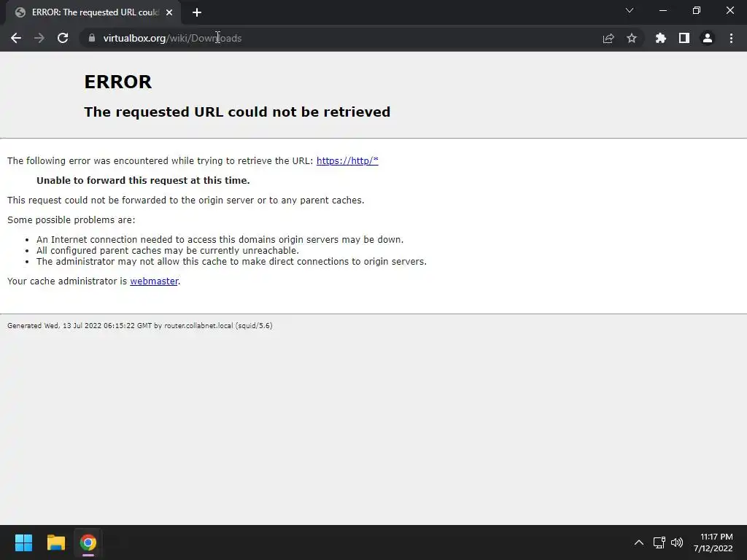
Task: Go back to the previous page
Action: pyautogui.click(x=16, y=38)
